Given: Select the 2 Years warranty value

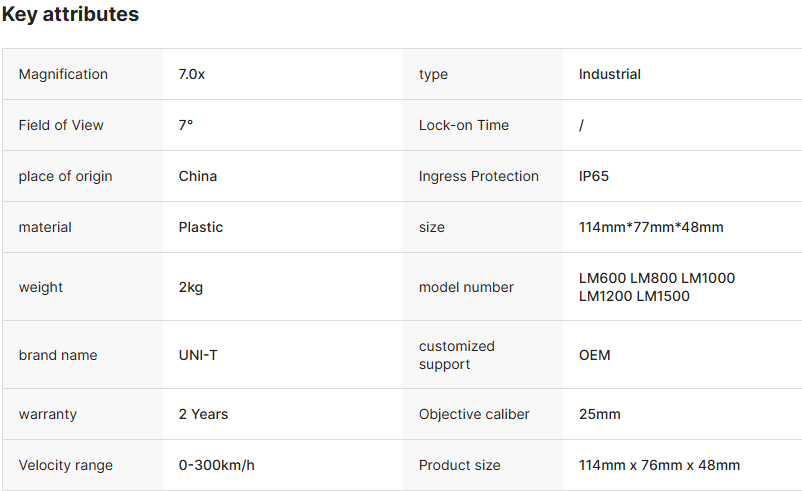Looking at the screenshot, I should click(x=204, y=414).
